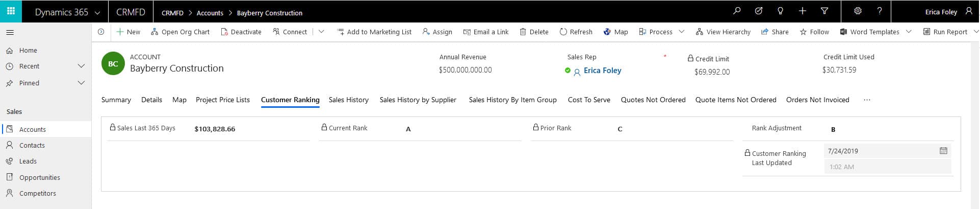This screenshot has width=980, height=209.
Task: Click the Accounts breadcrumb link
Action: pyautogui.click(x=210, y=13)
